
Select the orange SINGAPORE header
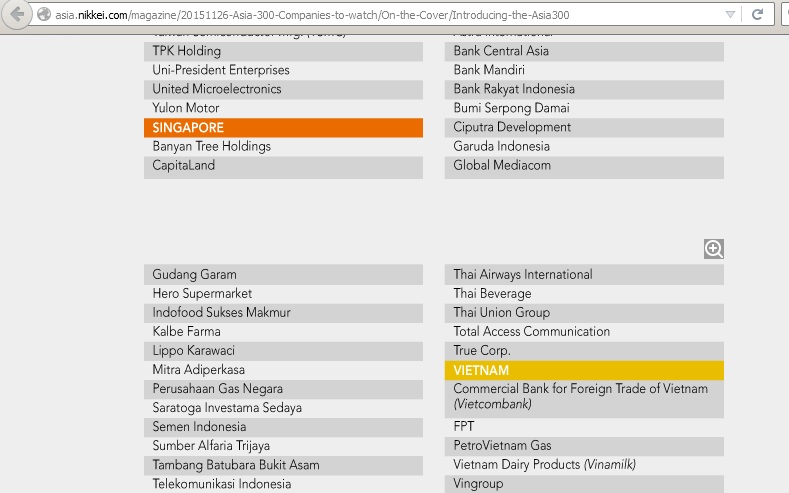(283, 128)
